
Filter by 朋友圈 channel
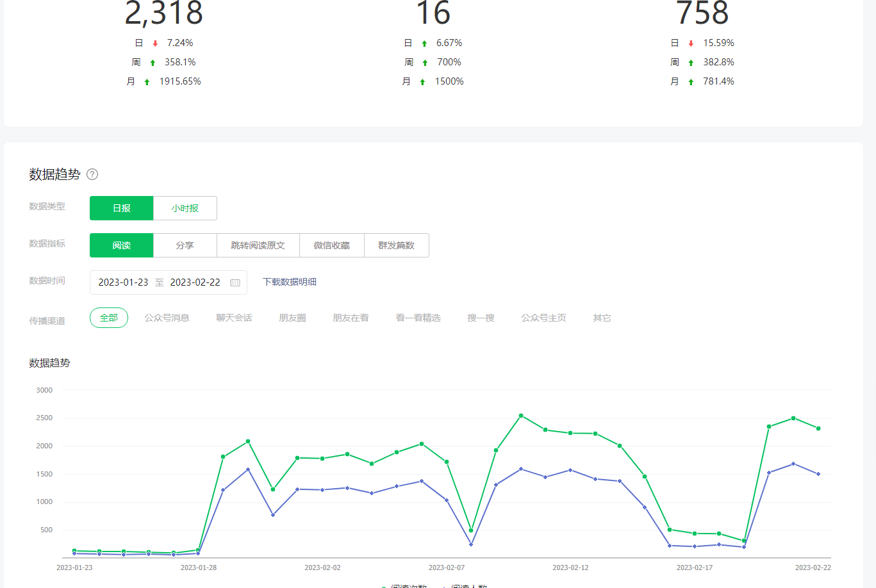292,318
